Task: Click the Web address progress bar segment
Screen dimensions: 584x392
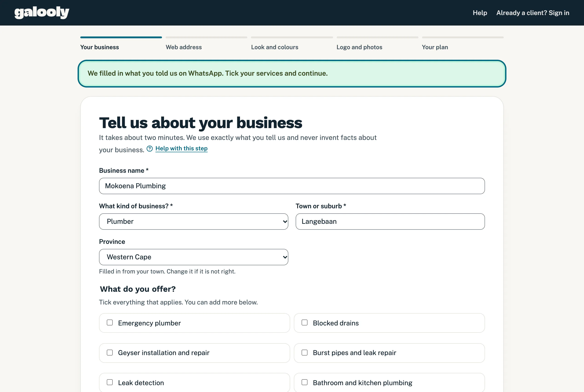Action: [x=206, y=38]
